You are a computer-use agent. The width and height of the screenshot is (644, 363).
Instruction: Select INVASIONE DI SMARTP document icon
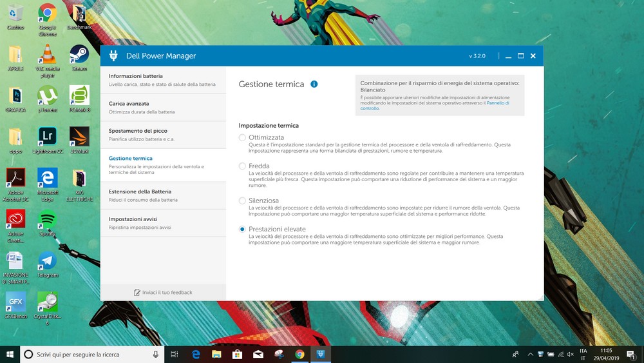(15, 267)
